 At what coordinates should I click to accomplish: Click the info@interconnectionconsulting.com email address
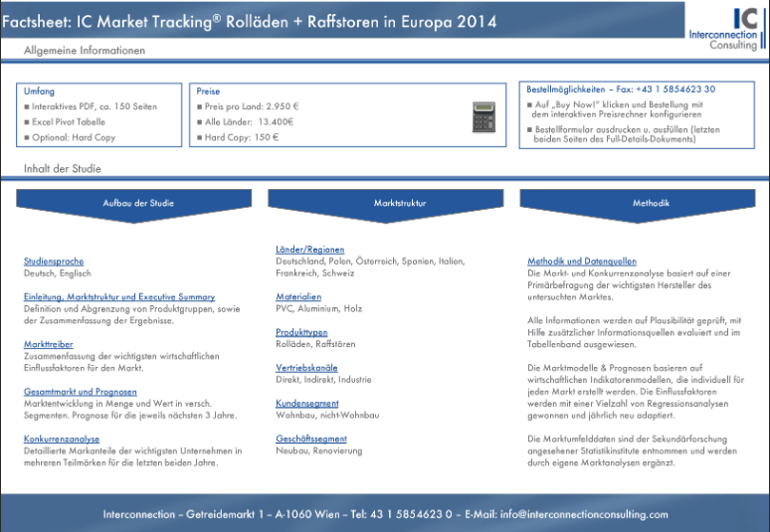tap(583, 514)
